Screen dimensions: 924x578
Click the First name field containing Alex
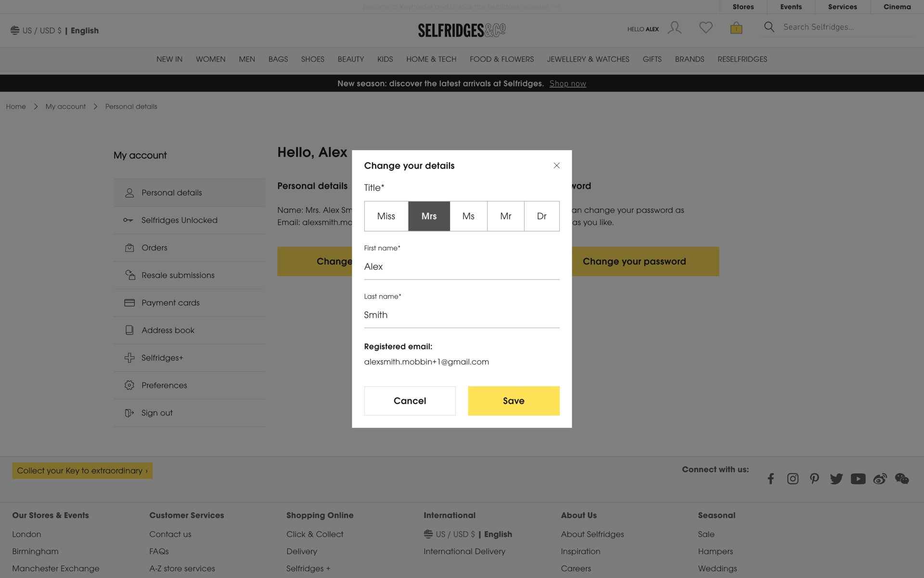point(462,267)
